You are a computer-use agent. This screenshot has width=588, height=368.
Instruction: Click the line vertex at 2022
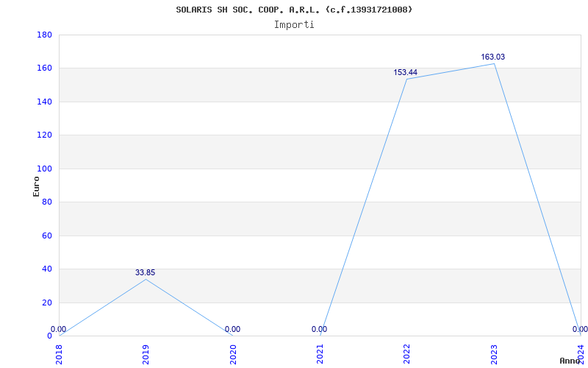pyautogui.click(x=407, y=79)
